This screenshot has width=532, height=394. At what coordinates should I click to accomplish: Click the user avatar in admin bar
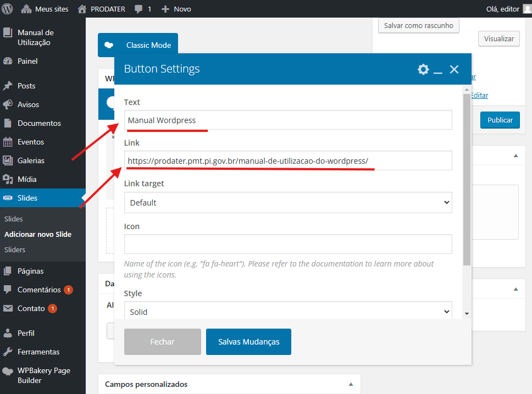point(528,9)
